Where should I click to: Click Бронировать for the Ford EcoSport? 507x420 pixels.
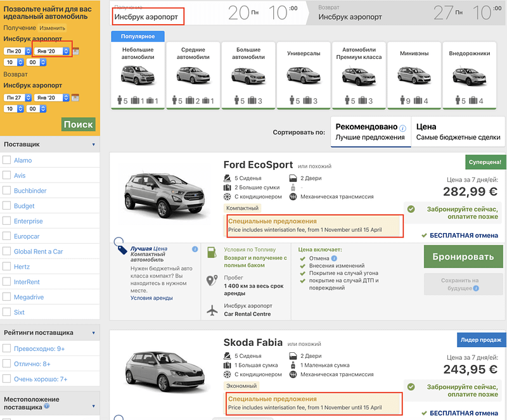click(463, 257)
